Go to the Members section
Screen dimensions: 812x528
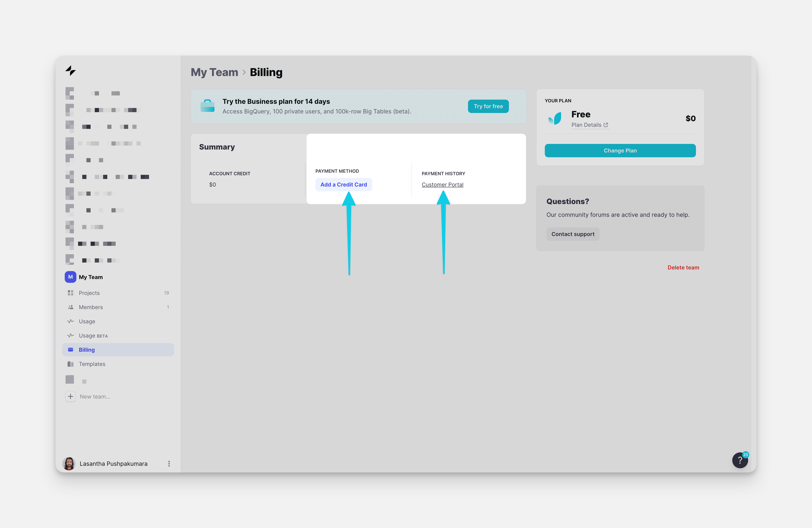[91, 307]
